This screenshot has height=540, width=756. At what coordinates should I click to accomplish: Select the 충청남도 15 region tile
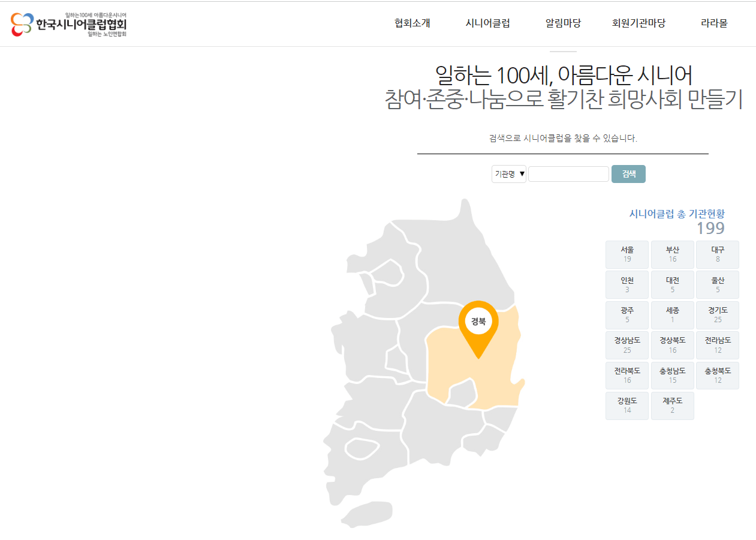coord(673,376)
